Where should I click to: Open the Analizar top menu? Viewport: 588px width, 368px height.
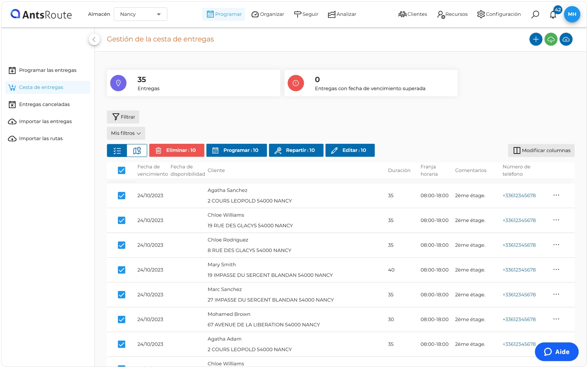(342, 14)
